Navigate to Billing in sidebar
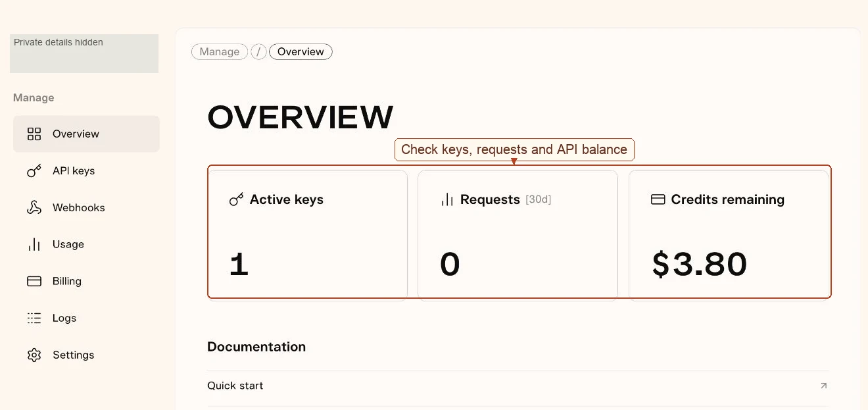868x410 pixels. pos(86,282)
